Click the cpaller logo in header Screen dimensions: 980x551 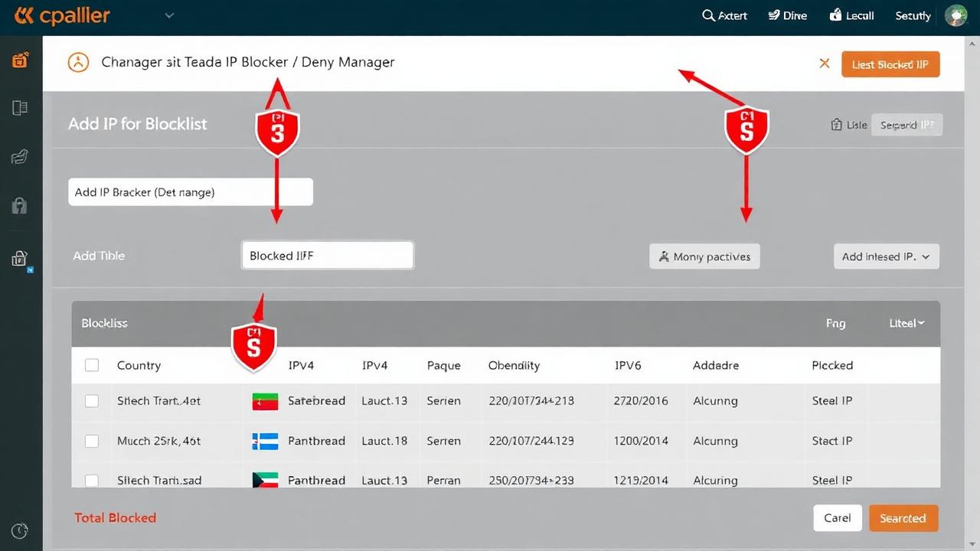coord(62,15)
